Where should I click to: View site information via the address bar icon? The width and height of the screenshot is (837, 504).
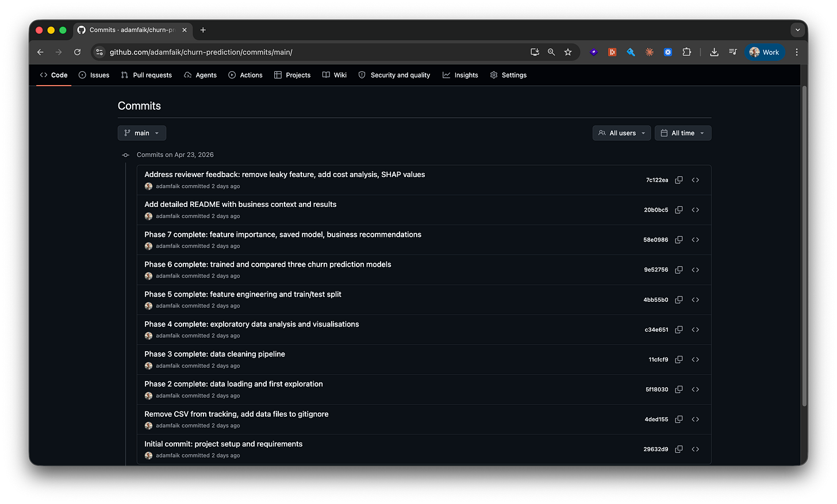[99, 52]
